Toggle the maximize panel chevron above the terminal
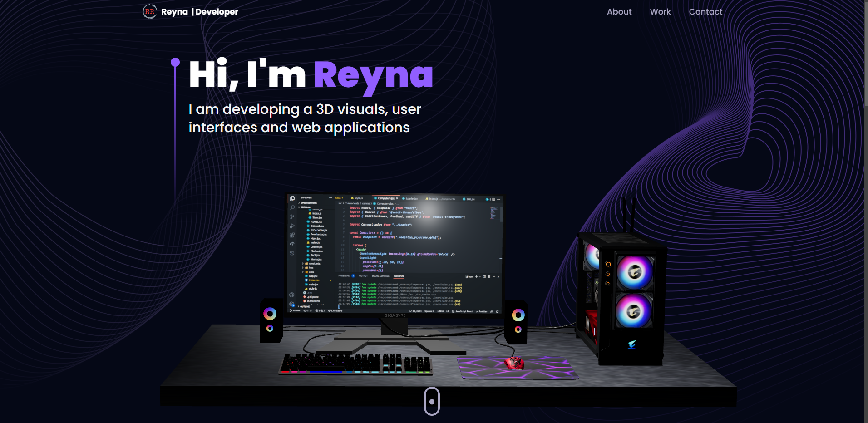Screen dimensions: 868x423 (x=494, y=276)
